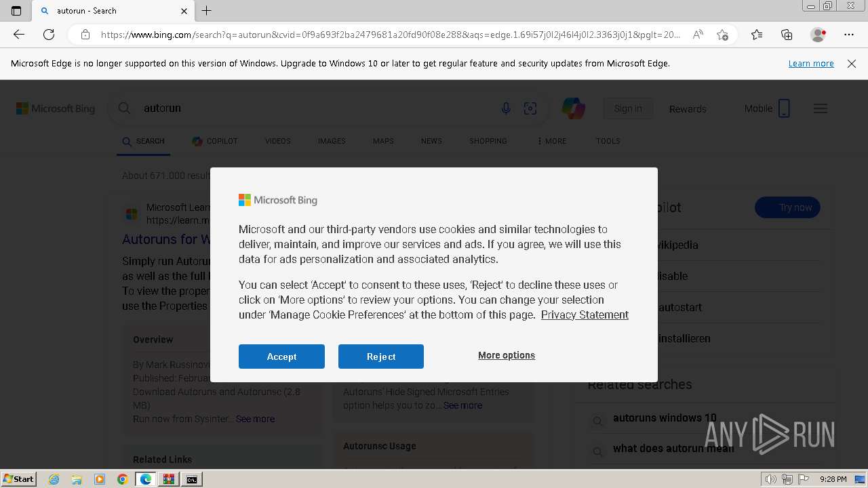Open the Favorites list
Image resolution: width=868 pixels, height=488 pixels.
point(757,35)
